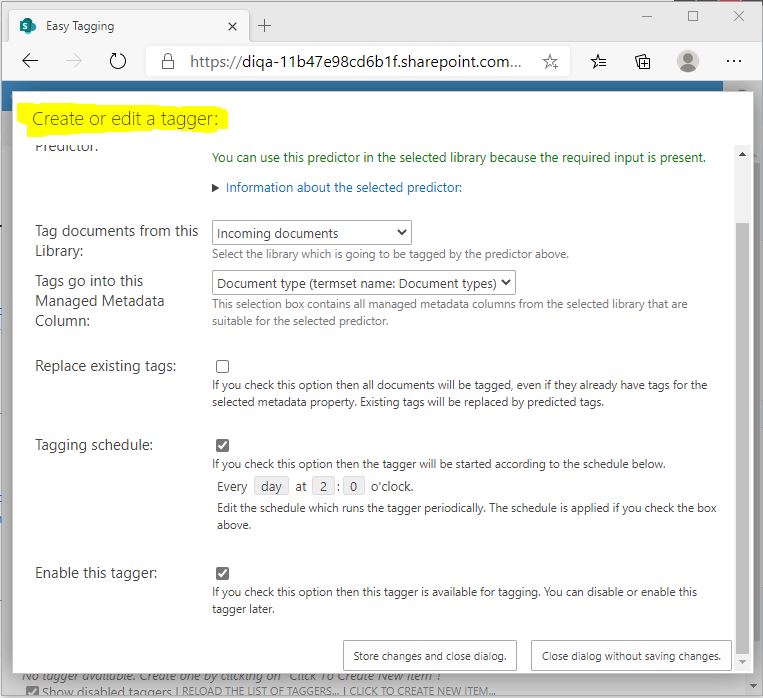Open the Incoming documents library dropdown
Viewport: 763px width, 698px height.
pos(312,233)
